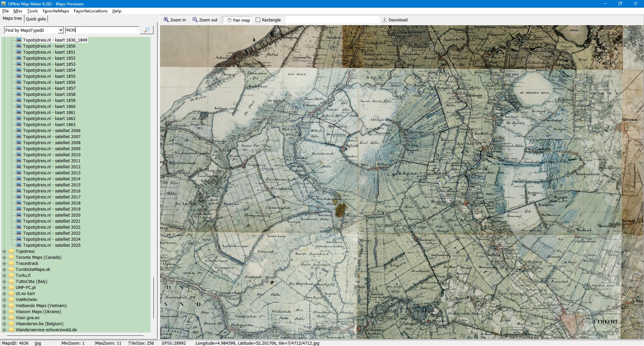The image size is (644, 346).
Task: Click the search text field containing 4636
Action: click(x=102, y=30)
